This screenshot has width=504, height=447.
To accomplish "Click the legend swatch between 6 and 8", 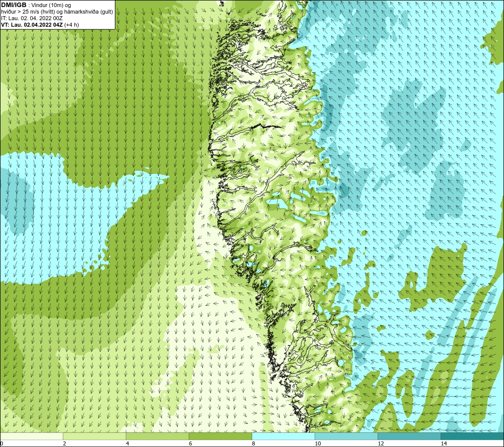I will click(221, 436).
